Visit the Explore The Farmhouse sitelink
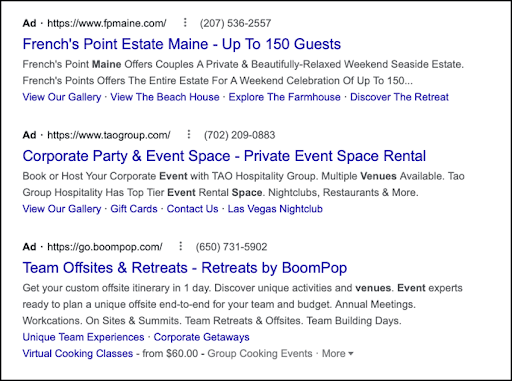512x381 pixels. point(284,97)
